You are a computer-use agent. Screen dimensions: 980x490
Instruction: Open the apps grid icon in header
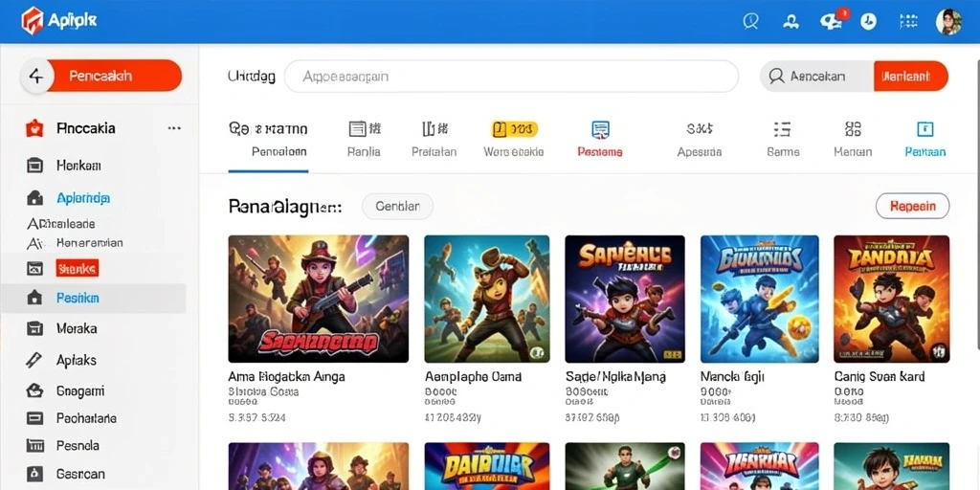click(x=908, y=22)
